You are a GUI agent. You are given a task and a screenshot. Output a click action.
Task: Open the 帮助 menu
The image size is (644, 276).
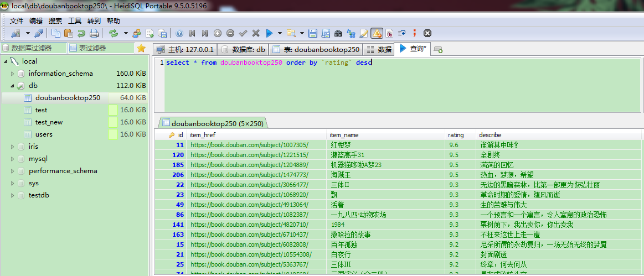coord(114,21)
